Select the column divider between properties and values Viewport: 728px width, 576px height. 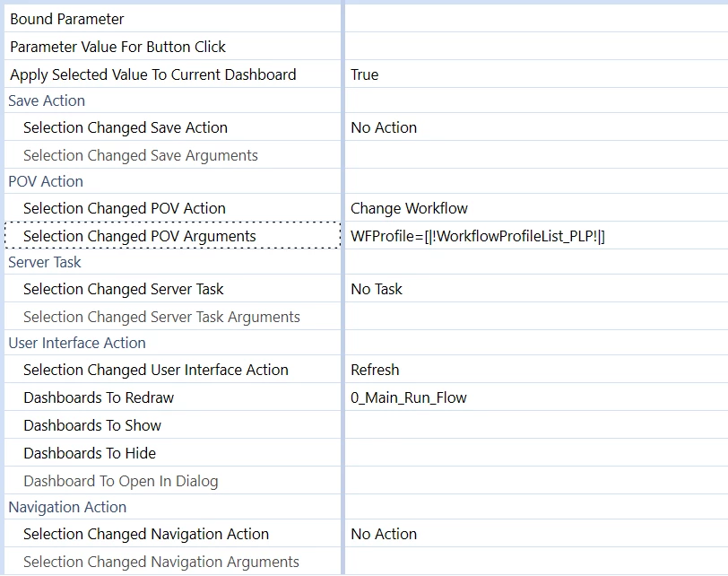(x=342, y=288)
